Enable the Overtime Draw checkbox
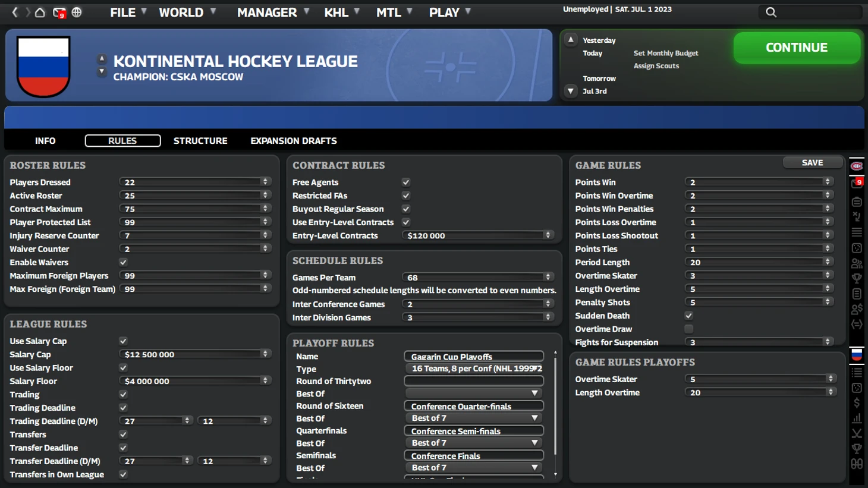This screenshot has width=868, height=488. (x=688, y=329)
